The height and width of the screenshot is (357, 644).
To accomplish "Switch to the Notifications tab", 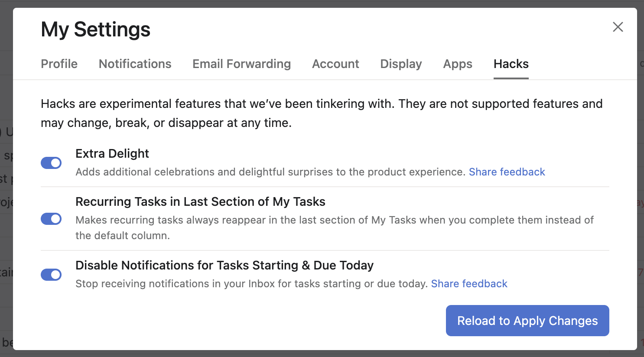I will pyautogui.click(x=135, y=64).
